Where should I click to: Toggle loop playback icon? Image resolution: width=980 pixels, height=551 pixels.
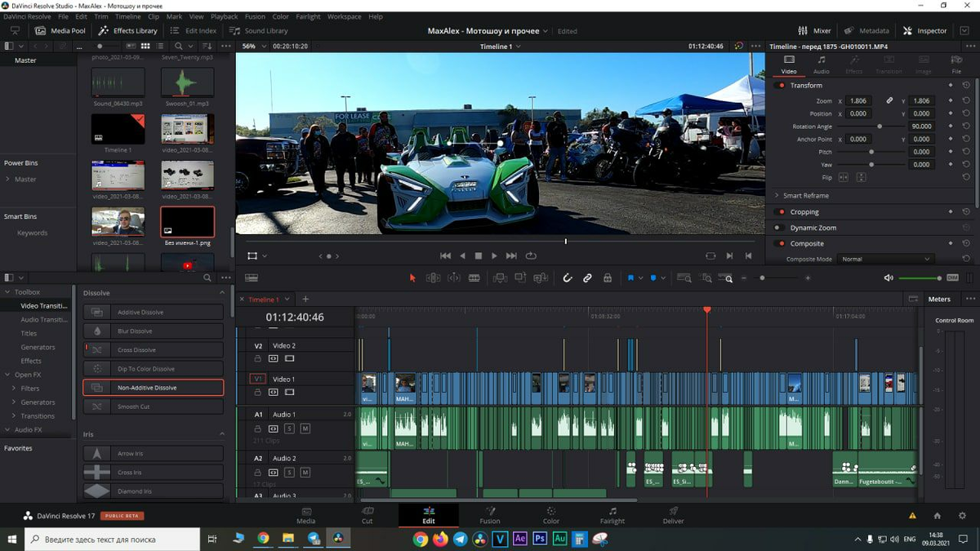(531, 256)
